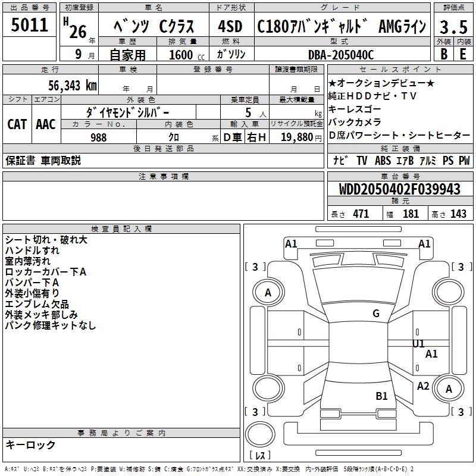Click B1 mark on rear window diagram
Viewport: 476px width, 476px height.
(x=381, y=396)
